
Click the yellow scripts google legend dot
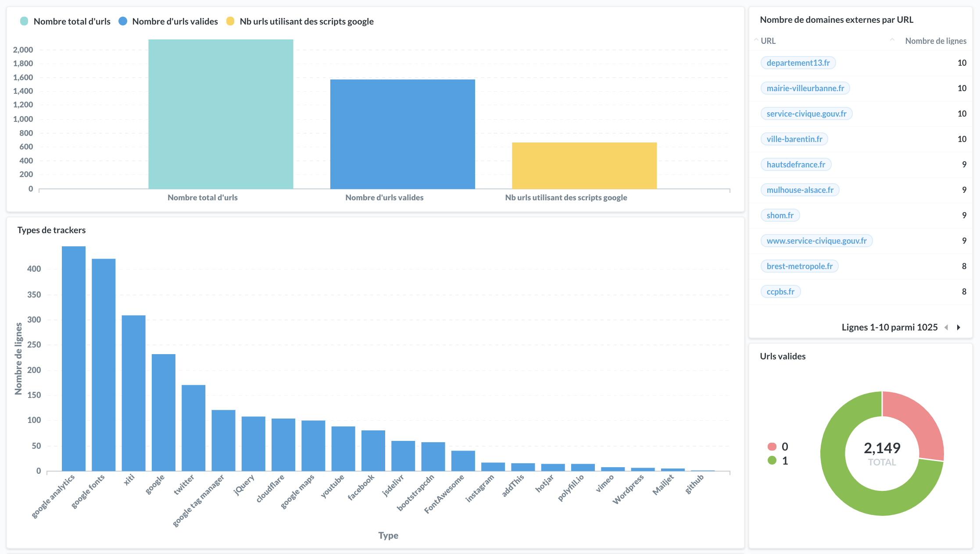coord(230,21)
